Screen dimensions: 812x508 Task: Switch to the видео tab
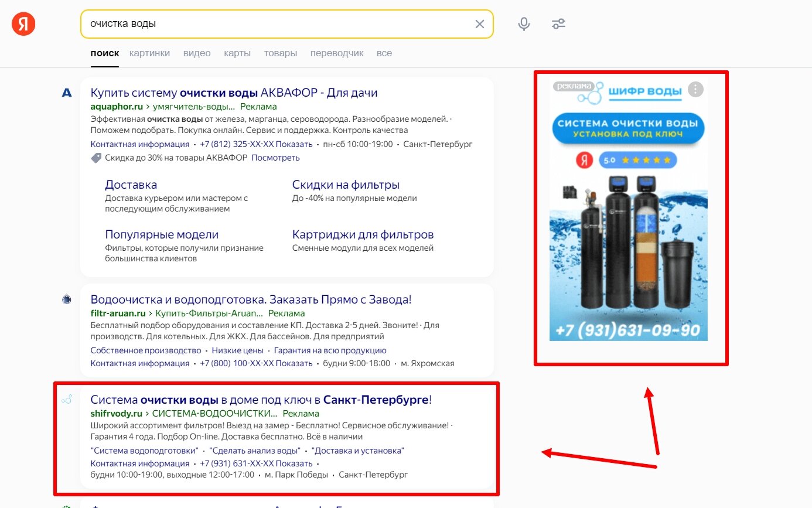coord(197,53)
